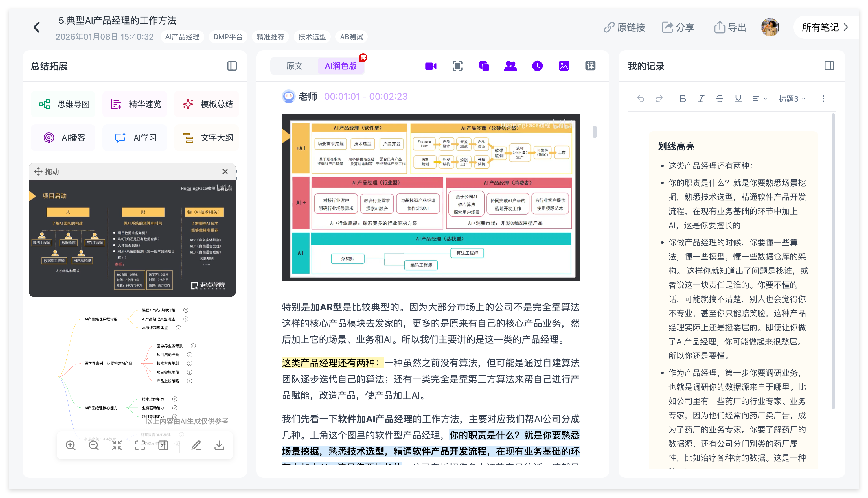This screenshot has height=498, width=868.
Task: Zoom out on the mind map
Action: pos(93,446)
